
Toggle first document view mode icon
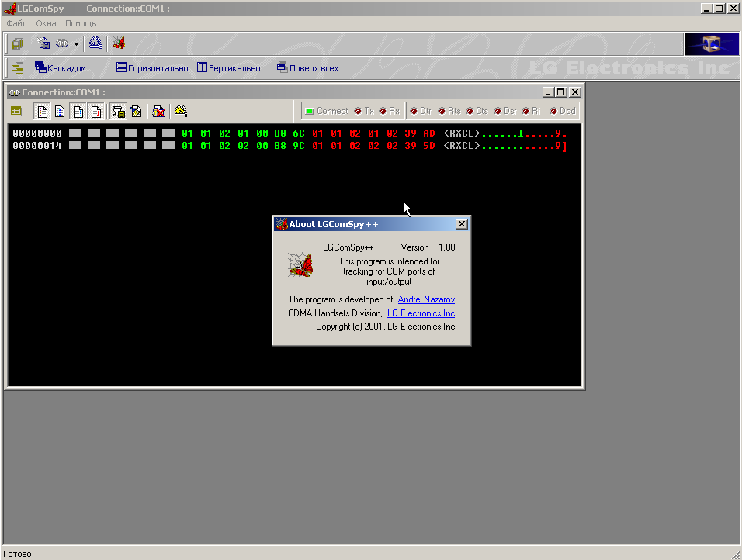coord(43,112)
